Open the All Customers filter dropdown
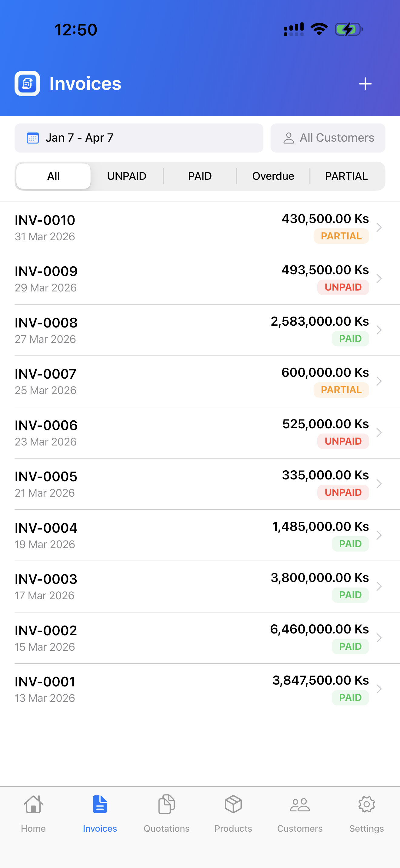400x868 pixels. click(x=328, y=138)
